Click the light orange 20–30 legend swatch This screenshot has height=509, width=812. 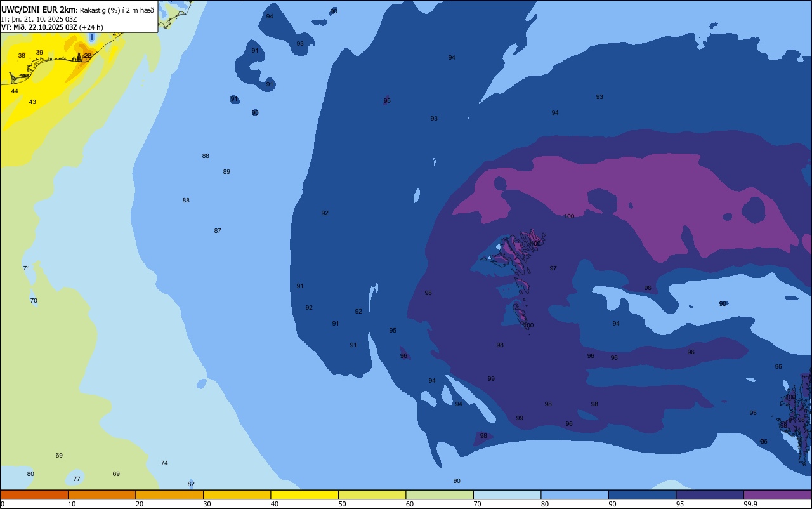pos(169,494)
